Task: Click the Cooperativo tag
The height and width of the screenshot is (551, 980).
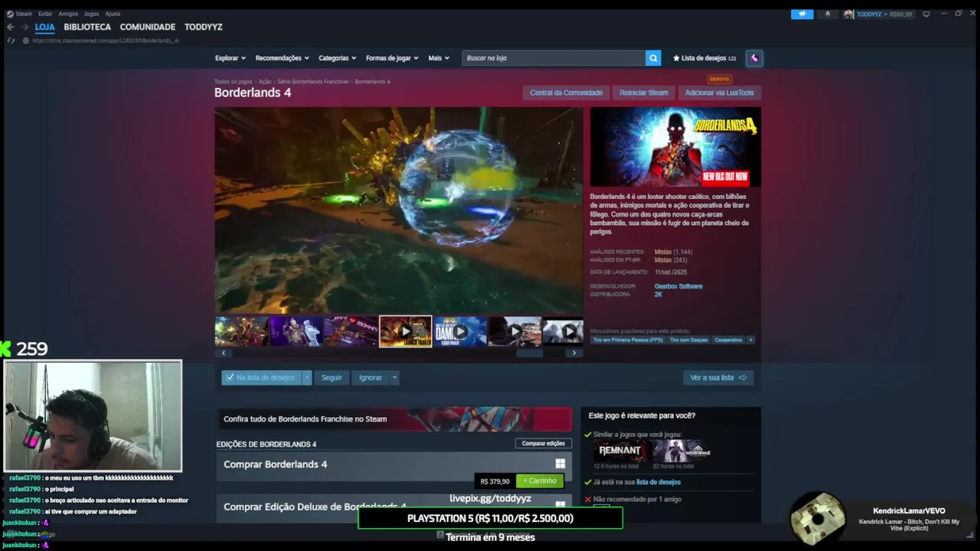Action: 728,340
